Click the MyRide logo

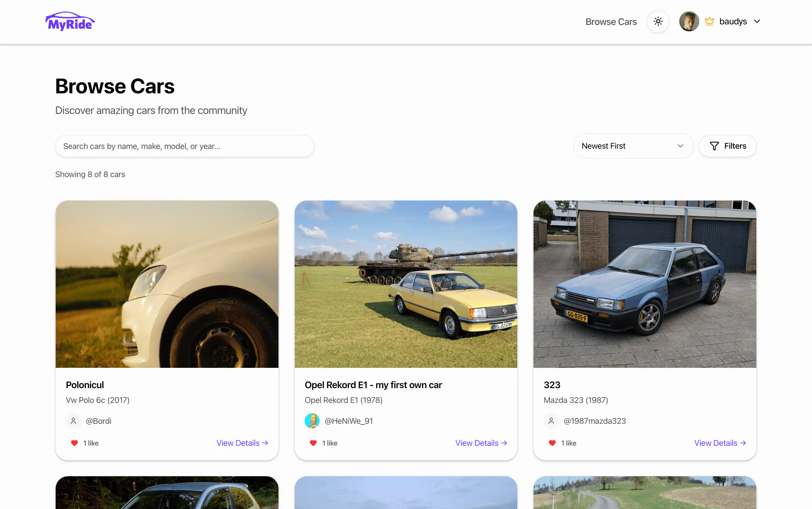[70, 21]
